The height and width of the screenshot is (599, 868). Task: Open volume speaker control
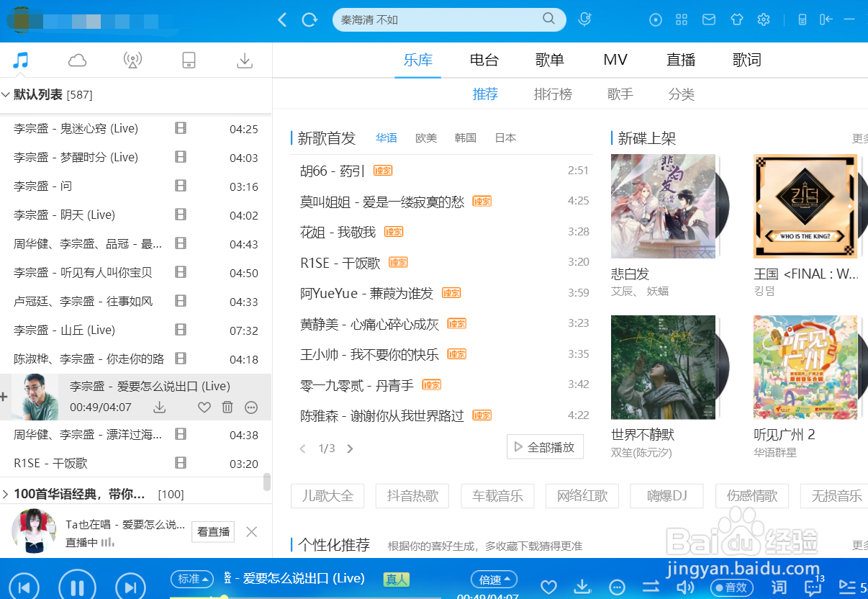tap(685, 587)
